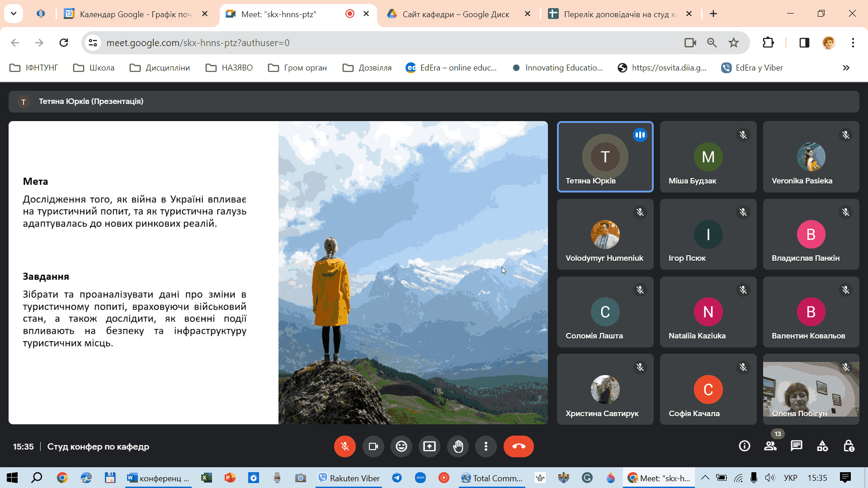
Task: Toggle the camera button in Meet
Action: pyautogui.click(x=373, y=446)
